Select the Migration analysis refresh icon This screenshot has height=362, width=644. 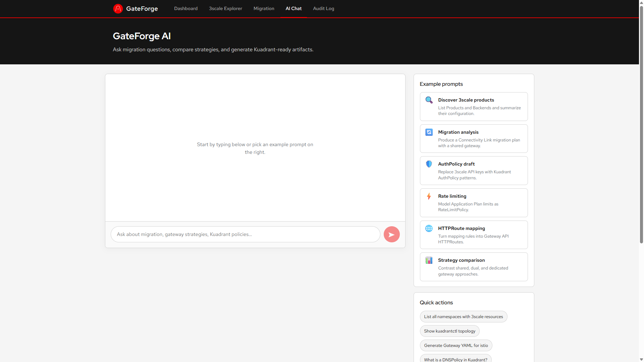(429, 132)
